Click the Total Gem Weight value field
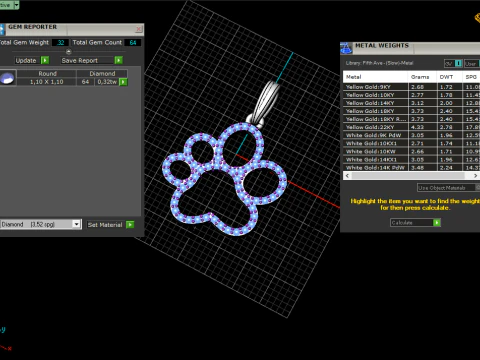This screenshot has width=480, height=360. pyautogui.click(x=60, y=43)
